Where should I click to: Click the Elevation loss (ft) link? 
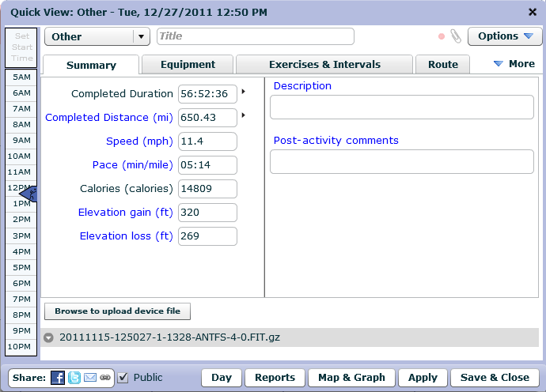tap(126, 236)
